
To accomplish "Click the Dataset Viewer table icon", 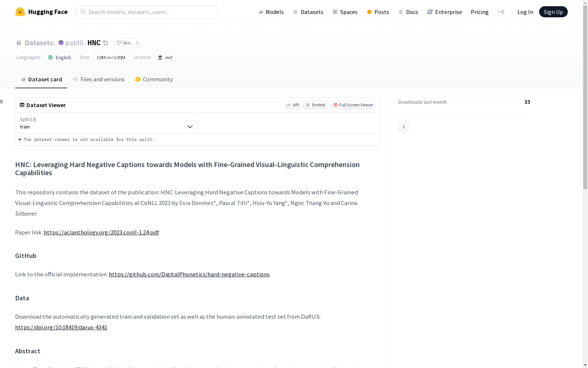I will [x=22, y=105].
